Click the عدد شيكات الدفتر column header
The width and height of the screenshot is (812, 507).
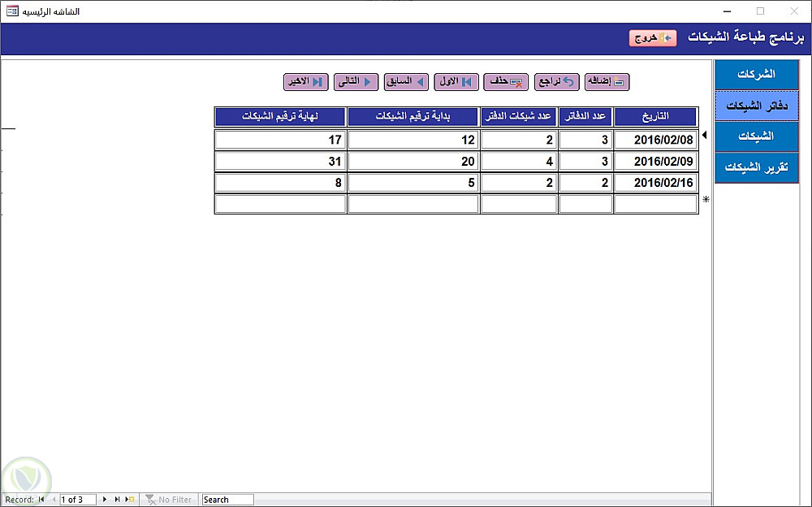[x=518, y=117]
